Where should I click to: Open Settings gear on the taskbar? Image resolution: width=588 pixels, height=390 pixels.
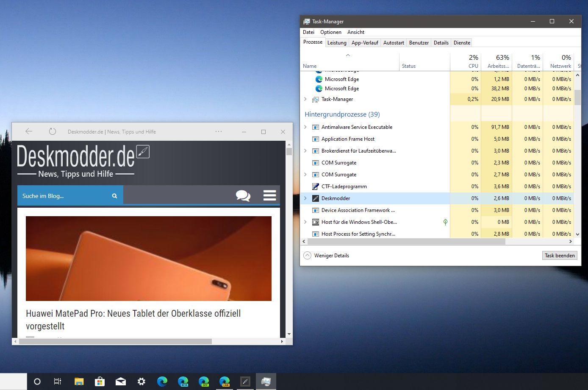(x=141, y=382)
